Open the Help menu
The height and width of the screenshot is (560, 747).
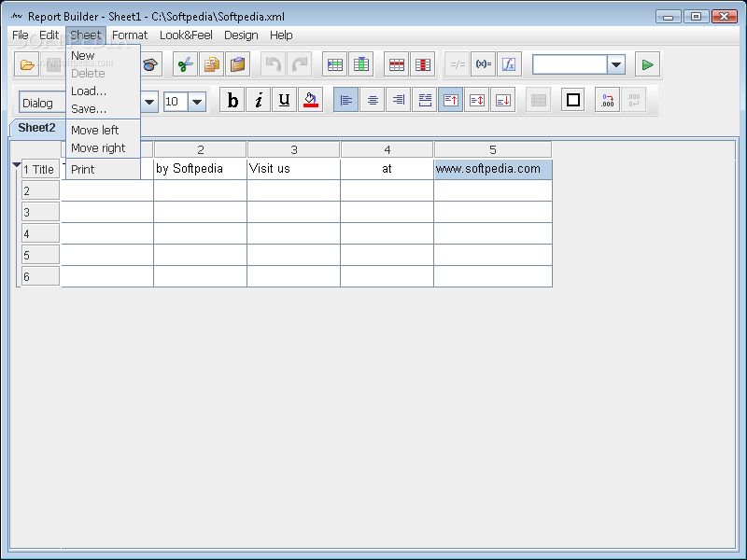(x=281, y=35)
